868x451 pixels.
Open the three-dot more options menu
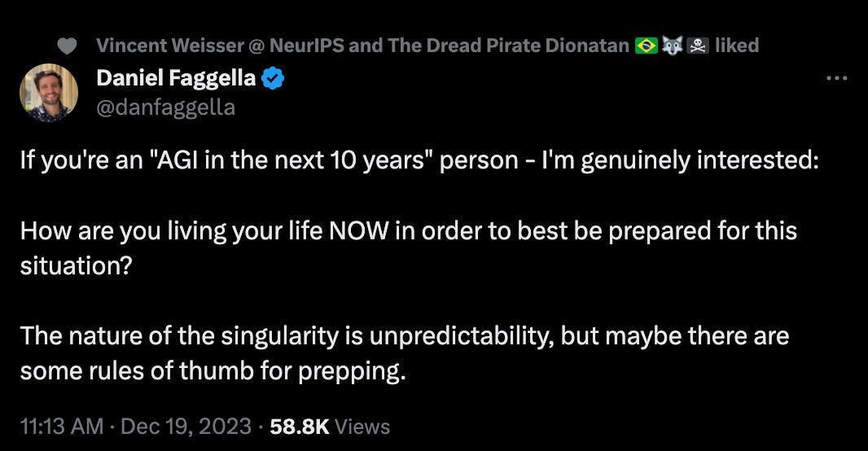pyautogui.click(x=837, y=79)
